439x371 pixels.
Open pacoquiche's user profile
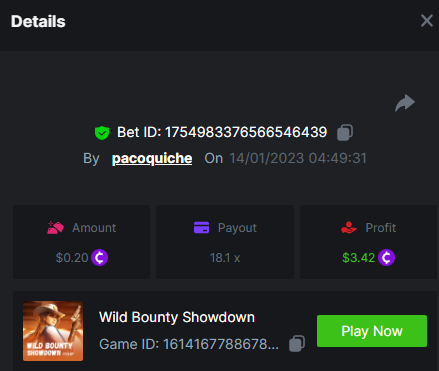coord(152,158)
